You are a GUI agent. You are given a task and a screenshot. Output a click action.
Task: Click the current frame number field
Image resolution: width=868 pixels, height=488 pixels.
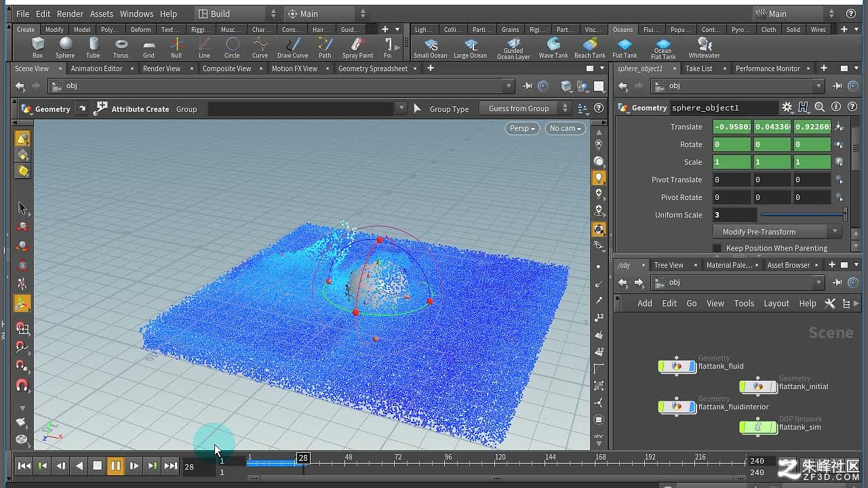click(x=198, y=466)
